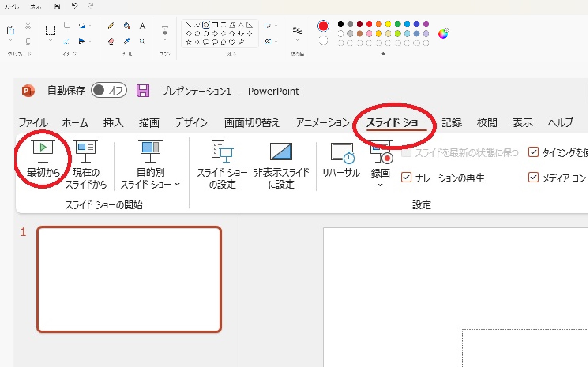This screenshot has width=588, height=367.
Task: Choose the black color swatch
Action: click(x=341, y=24)
